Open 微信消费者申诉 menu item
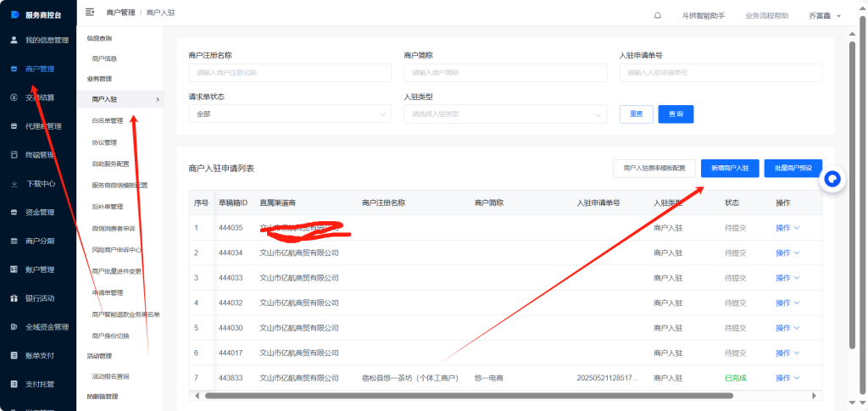The image size is (868, 411). (114, 228)
